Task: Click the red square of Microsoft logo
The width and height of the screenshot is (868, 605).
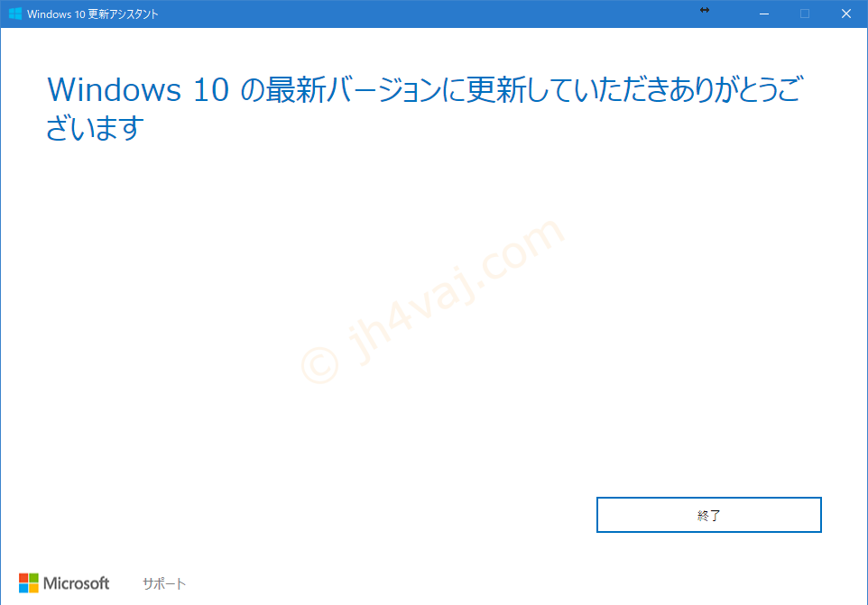Action: [x=23, y=578]
